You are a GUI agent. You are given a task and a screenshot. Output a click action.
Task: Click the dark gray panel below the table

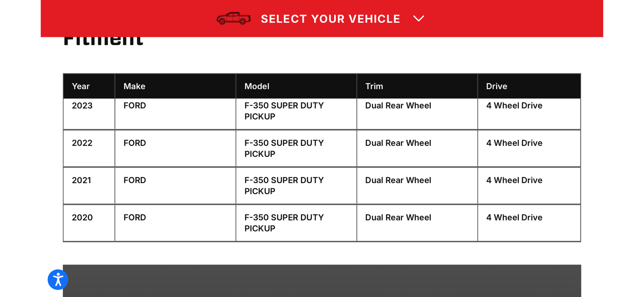pyautogui.click(x=322, y=281)
